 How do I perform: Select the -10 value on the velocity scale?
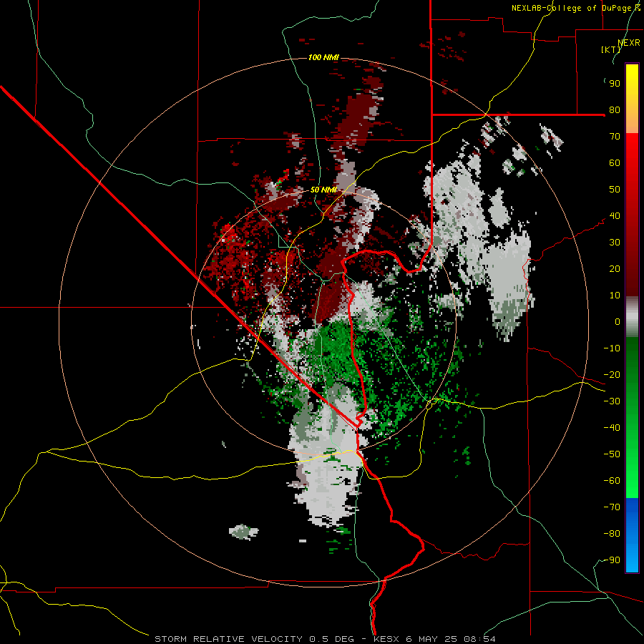click(612, 348)
